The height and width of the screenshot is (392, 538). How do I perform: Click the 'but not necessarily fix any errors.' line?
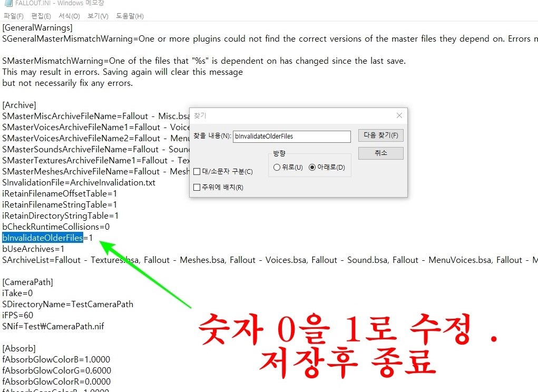(67, 83)
